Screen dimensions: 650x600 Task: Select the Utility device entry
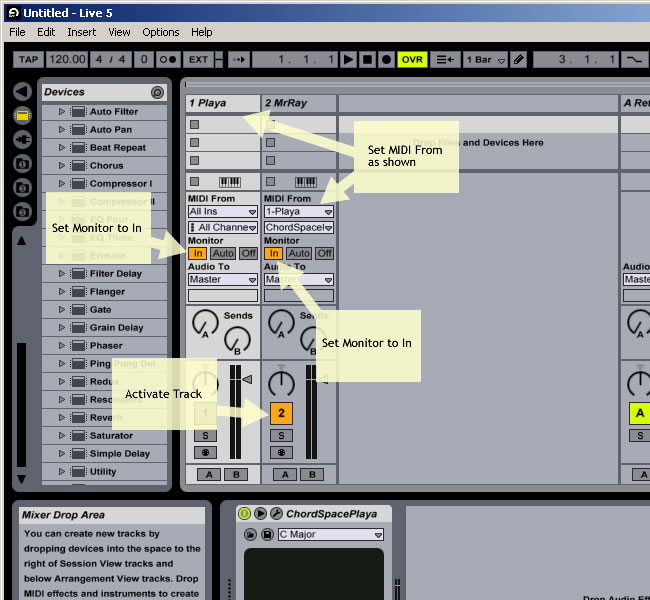click(x=104, y=471)
